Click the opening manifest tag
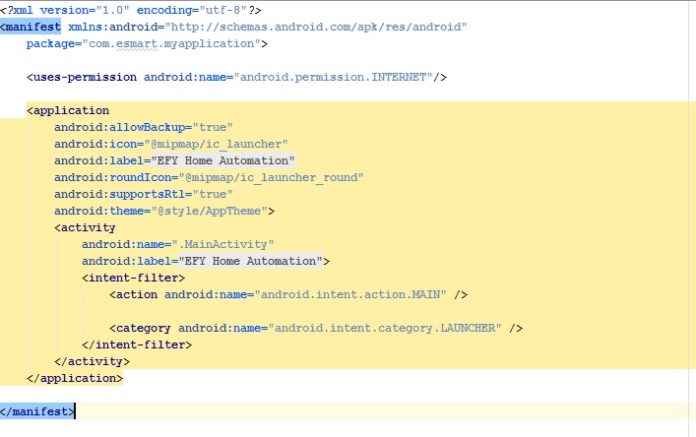 (x=33, y=27)
